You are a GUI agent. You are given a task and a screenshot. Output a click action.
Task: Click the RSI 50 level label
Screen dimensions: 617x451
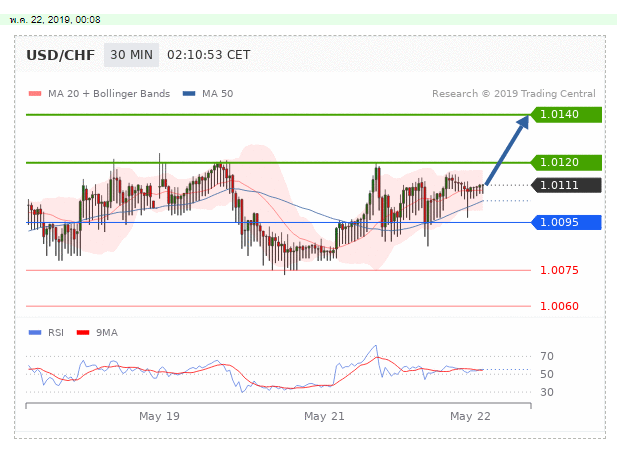(x=547, y=374)
